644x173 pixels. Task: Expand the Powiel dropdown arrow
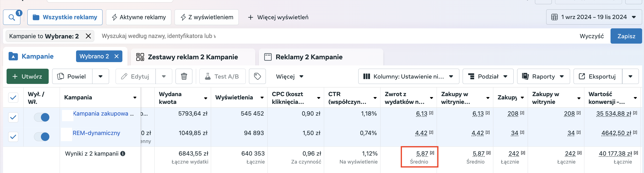[x=100, y=76]
